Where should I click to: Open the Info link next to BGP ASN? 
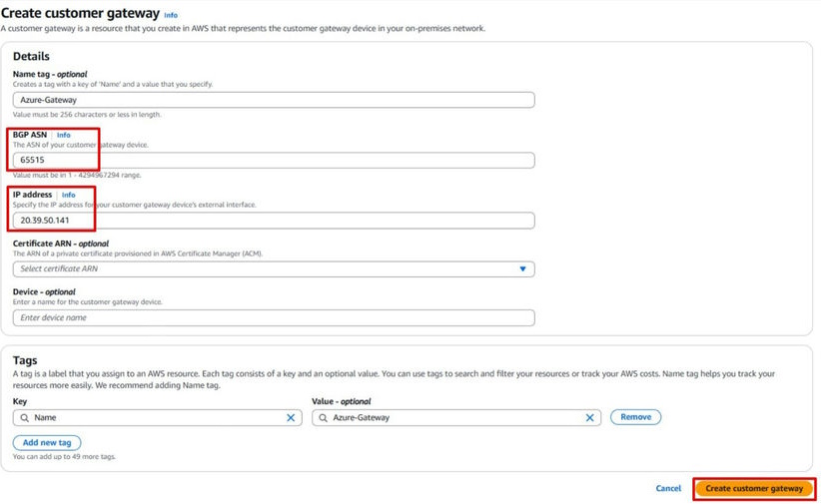tap(64, 135)
